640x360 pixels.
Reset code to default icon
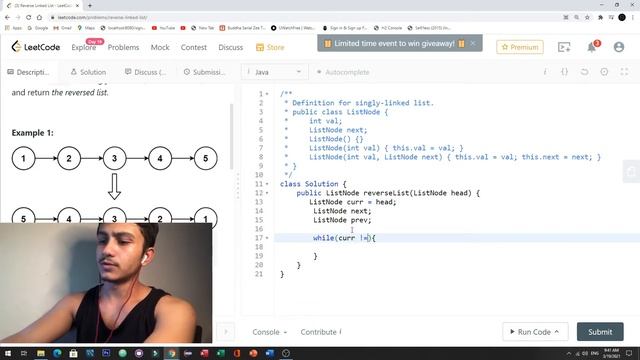pos(584,72)
